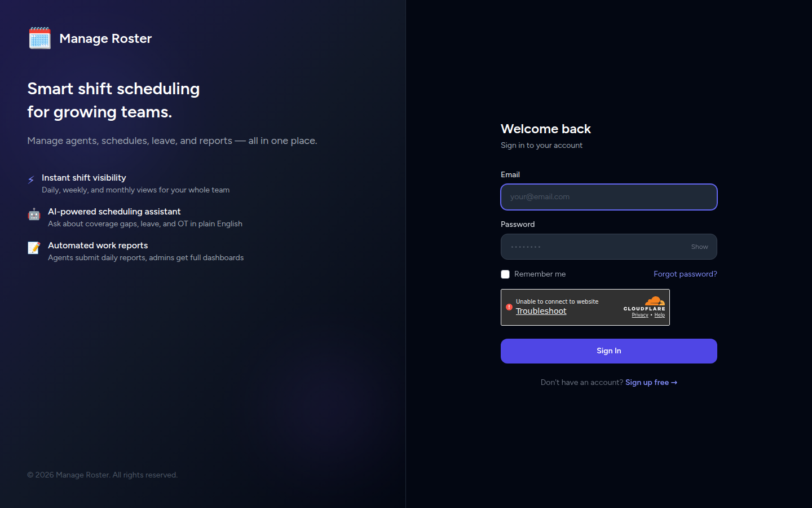812x508 pixels.
Task: Open the Cloudflare Privacy link
Action: pyautogui.click(x=640, y=315)
